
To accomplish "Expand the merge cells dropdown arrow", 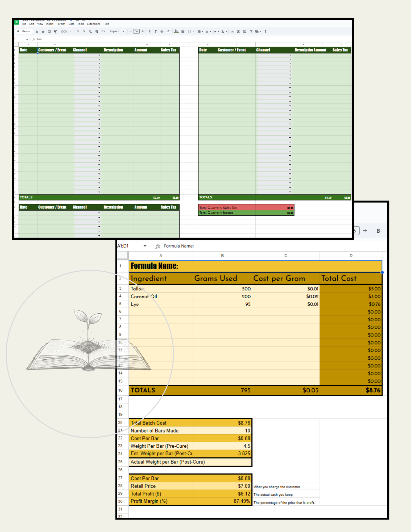I will tap(193, 31).
